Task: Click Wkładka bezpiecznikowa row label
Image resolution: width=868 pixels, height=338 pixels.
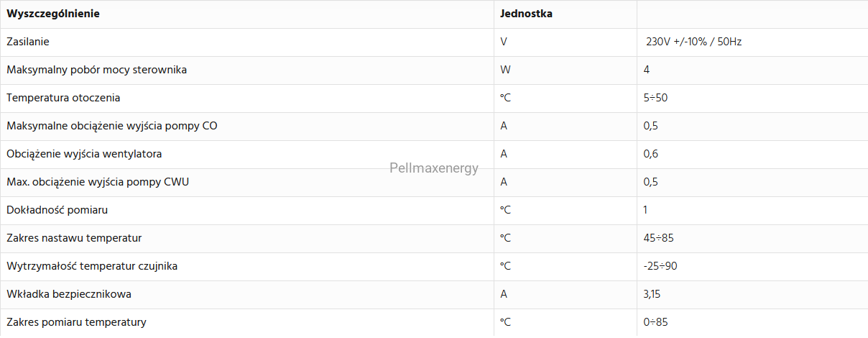Action: pos(69,294)
